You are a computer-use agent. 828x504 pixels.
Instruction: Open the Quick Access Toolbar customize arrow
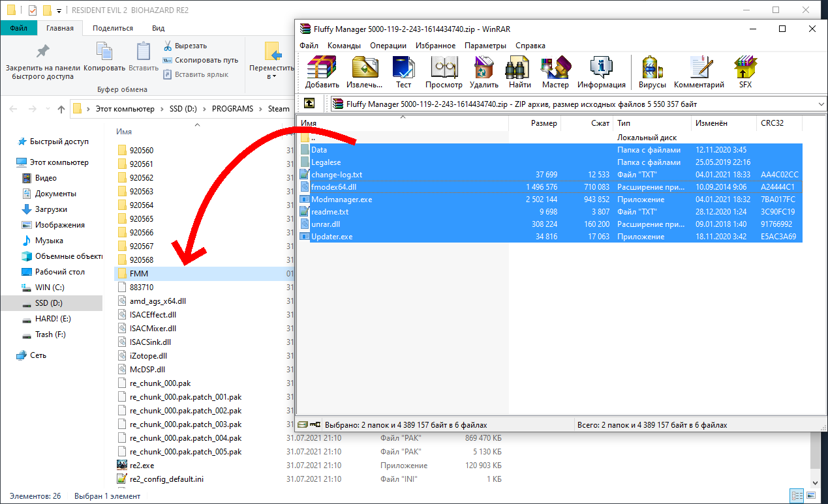tap(59, 10)
